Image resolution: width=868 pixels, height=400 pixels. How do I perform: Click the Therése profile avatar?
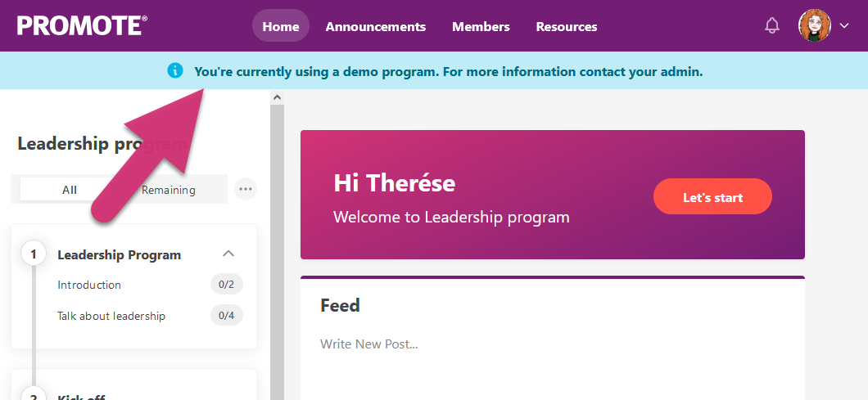pos(814,26)
